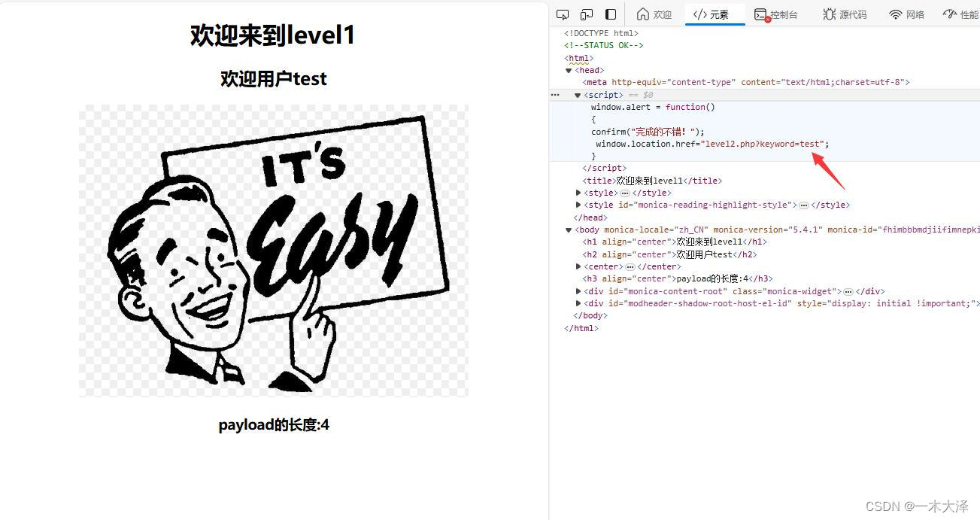Click ellipsis badge in monica-reading-highlight-style row
Viewport: 980px width, 520px height.
pos(803,205)
